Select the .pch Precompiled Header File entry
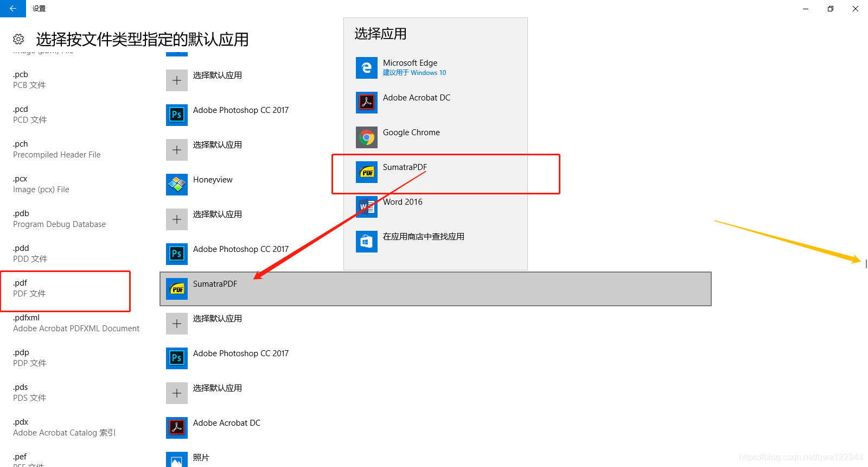Image resolution: width=868 pixels, height=467 pixels. click(57, 149)
